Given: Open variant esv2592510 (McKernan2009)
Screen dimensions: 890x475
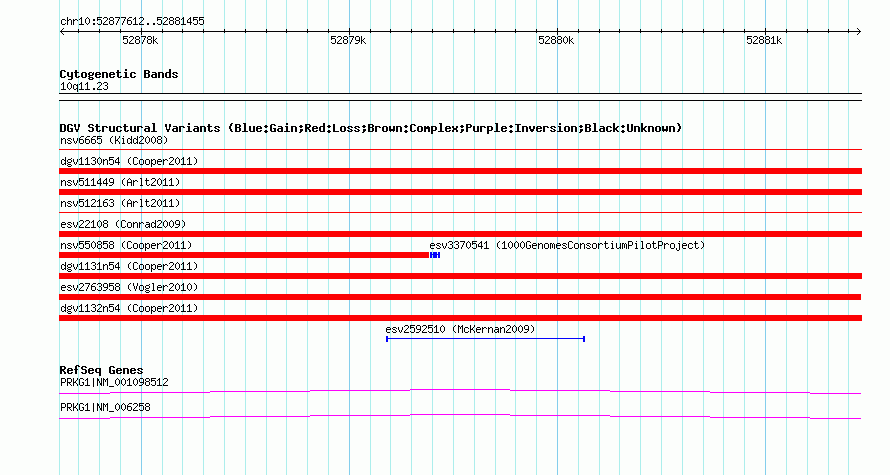Looking at the screenshot, I should click(x=460, y=329).
